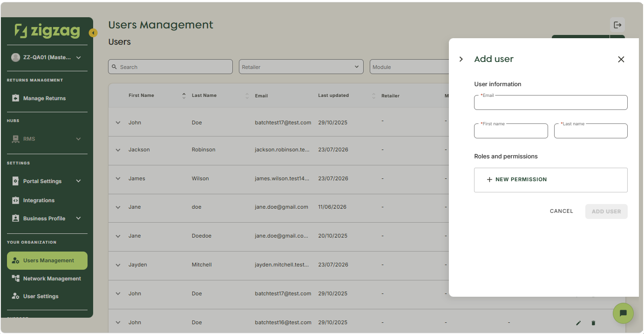Click the Last name input field
The image size is (644, 334).
click(x=591, y=131)
